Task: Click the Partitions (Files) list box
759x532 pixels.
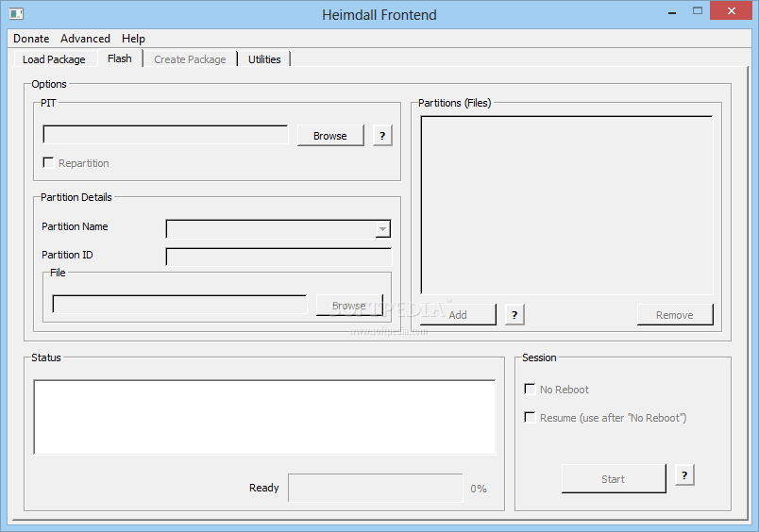Action: click(x=566, y=205)
